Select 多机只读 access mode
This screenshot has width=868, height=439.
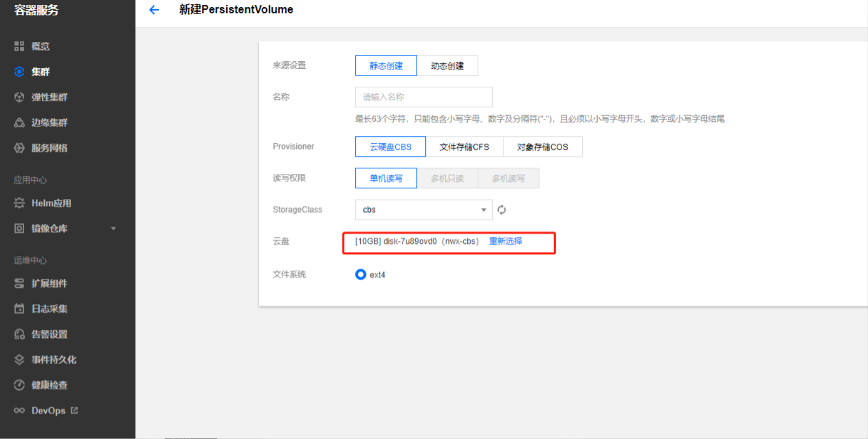[x=447, y=178]
